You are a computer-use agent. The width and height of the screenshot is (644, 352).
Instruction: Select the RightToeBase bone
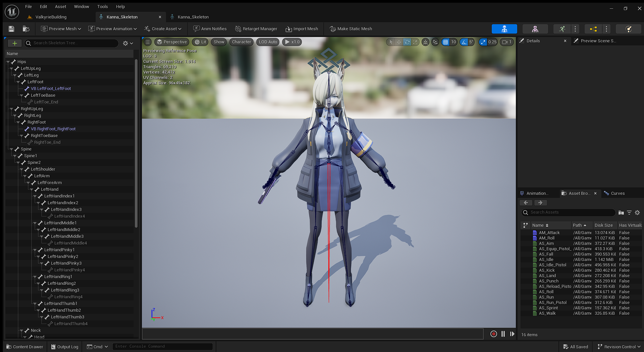(44, 136)
